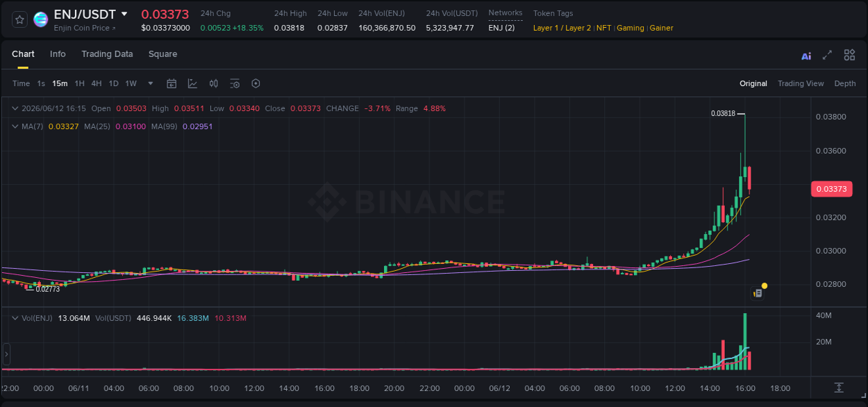Open the technical indicators chart icon
Screen dimensions: 868x407
click(192, 83)
